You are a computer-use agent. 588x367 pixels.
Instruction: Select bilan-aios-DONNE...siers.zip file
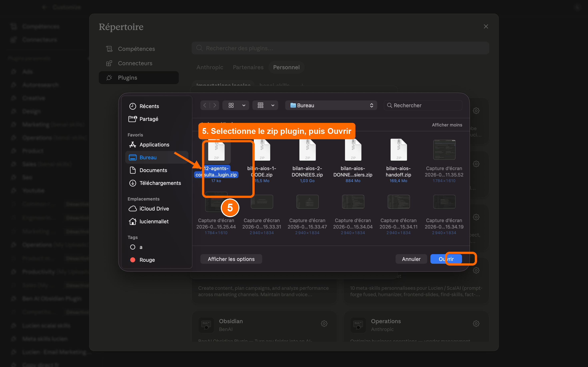click(x=353, y=160)
